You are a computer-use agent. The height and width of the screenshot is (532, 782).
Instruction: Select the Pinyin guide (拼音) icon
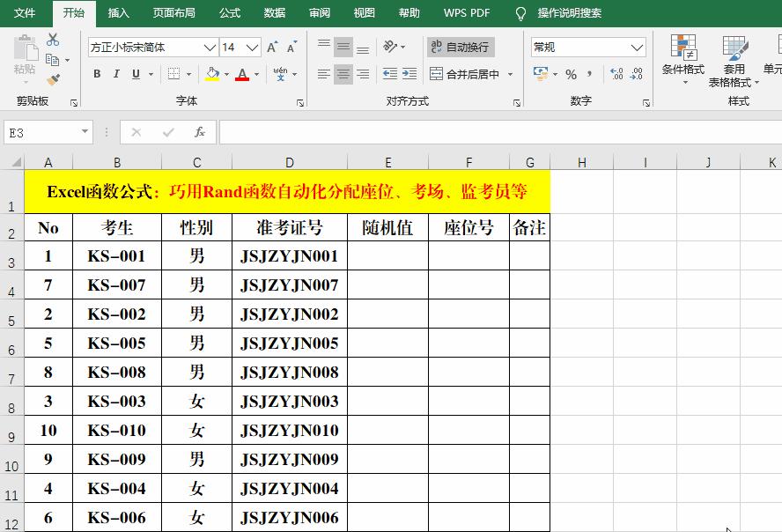pyautogui.click(x=281, y=73)
